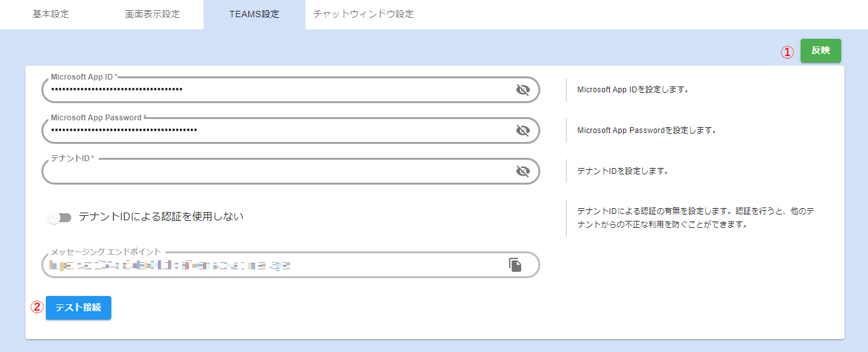Switch to the 画面表示設定 tab

153,14
